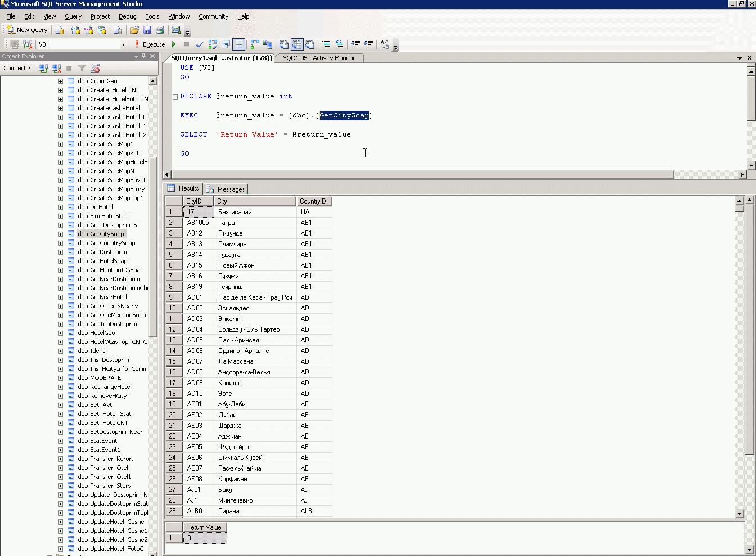Click the Disconnect icon in Object Explorer
756x556 pixels.
[56, 68]
